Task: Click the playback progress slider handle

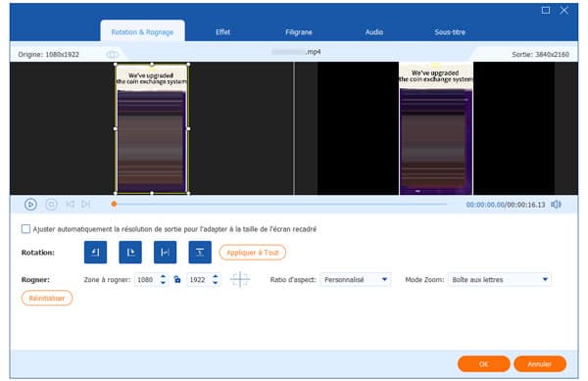Action: tap(114, 204)
